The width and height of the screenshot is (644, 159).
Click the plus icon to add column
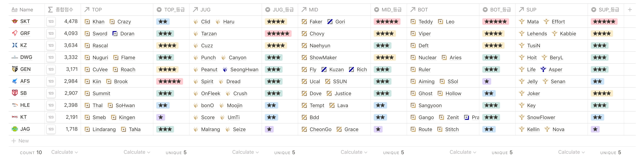pyautogui.click(x=630, y=10)
